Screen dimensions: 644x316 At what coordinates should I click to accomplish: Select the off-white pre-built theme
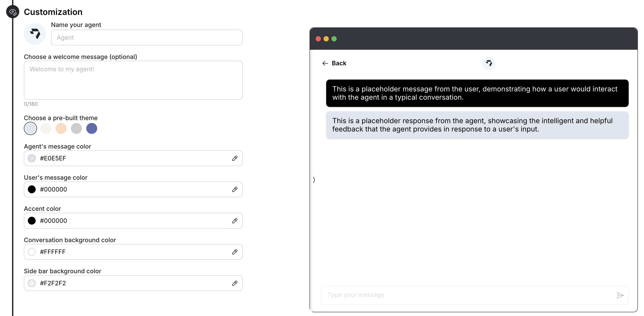coord(46,129)
